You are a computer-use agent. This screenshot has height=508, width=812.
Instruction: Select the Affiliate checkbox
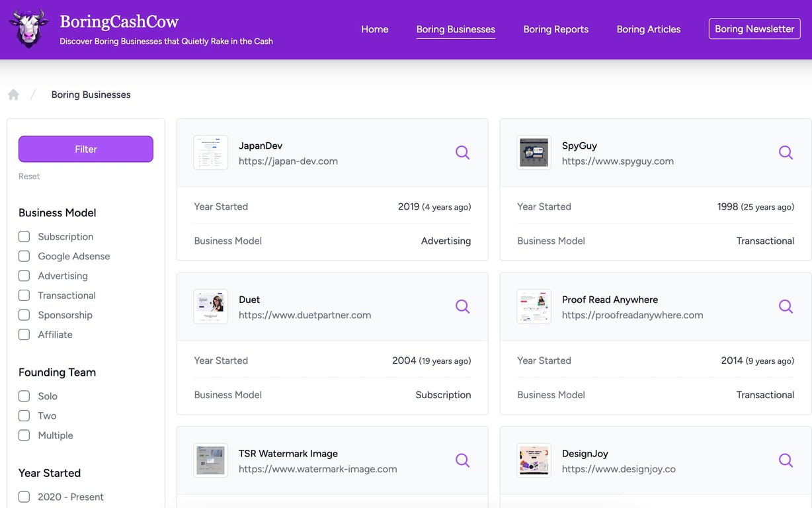pyautogui.click(x=24, y=335)
